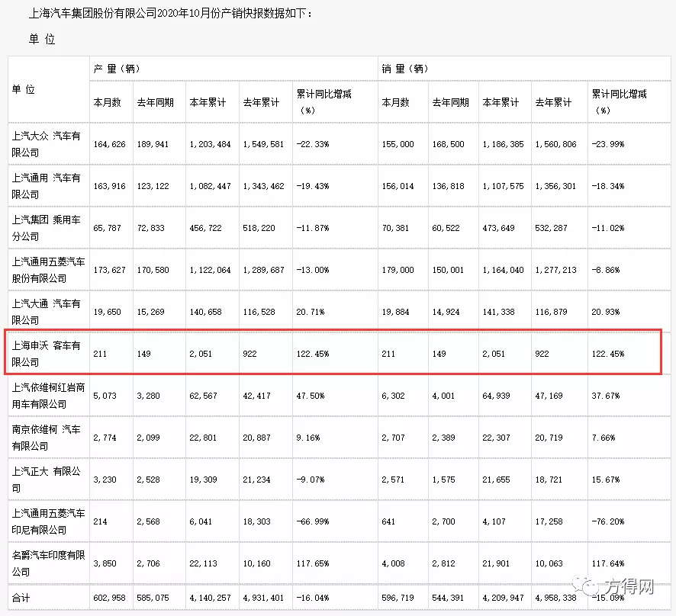The width and height of the screenshot is (676, 616).
Task: Click the value 123,122
Action: tap(153, 186)
